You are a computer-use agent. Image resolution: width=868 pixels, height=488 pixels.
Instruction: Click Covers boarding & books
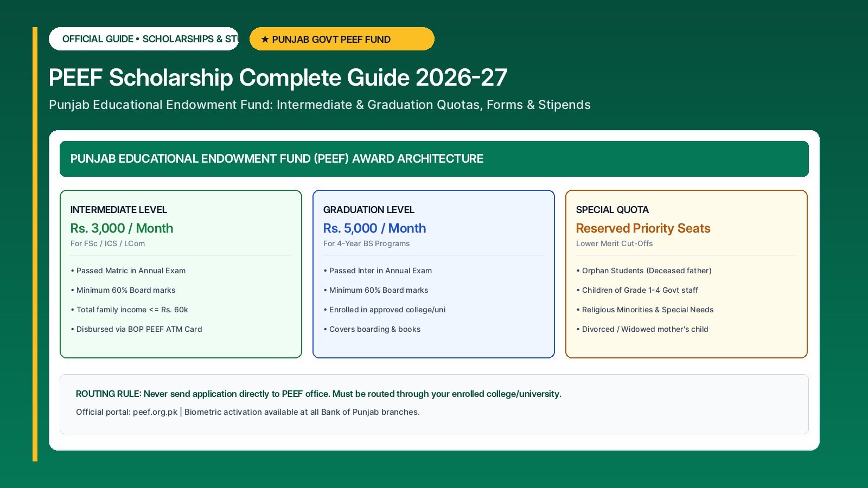[372, 329]
